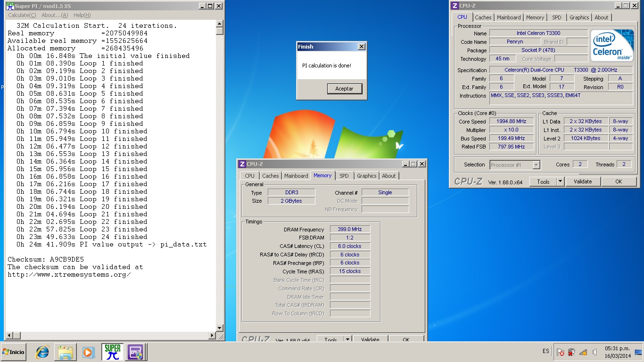Click the Loop 24 finished line
The height and width of the screenshot is (362, 644).
coord(82,237)
